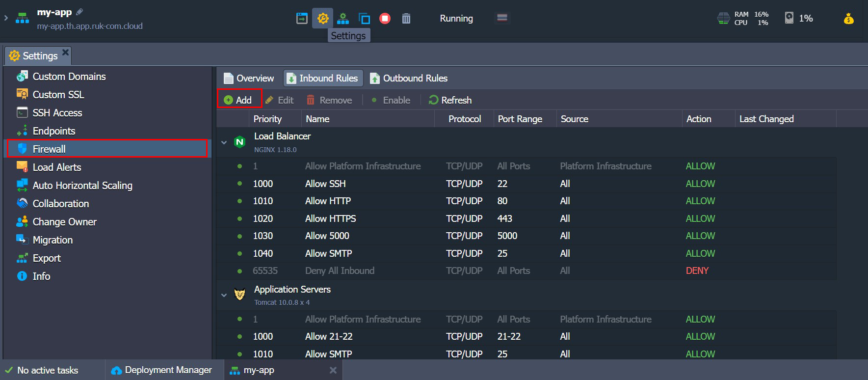Sort by the Last Changed column header
This screenshot has width=868, height=380.
pyautogui.click(x=786, y=119)
